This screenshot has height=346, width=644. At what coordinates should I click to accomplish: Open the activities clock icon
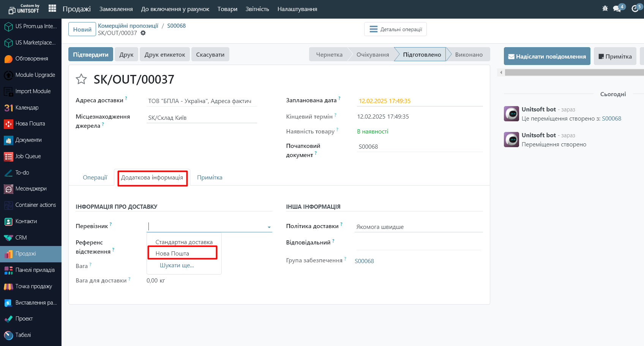(635, 8)
